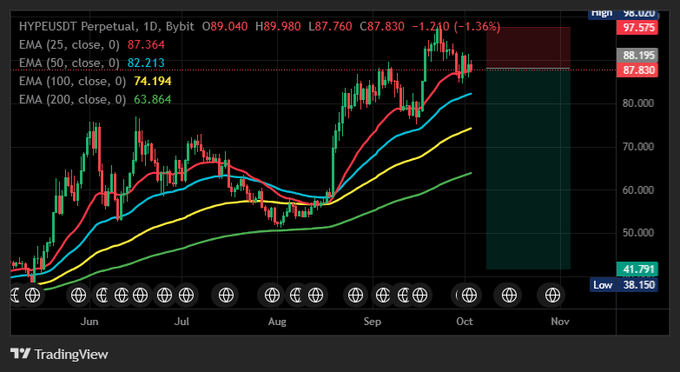Click the current price label 87.830
This screenshot has width=680, height=372.
click(x=637, y=70)
